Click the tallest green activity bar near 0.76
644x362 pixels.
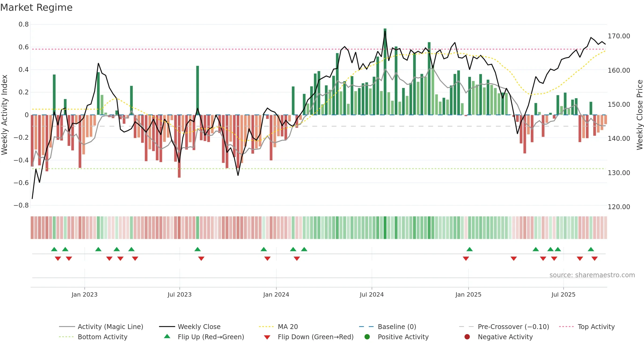385,72
